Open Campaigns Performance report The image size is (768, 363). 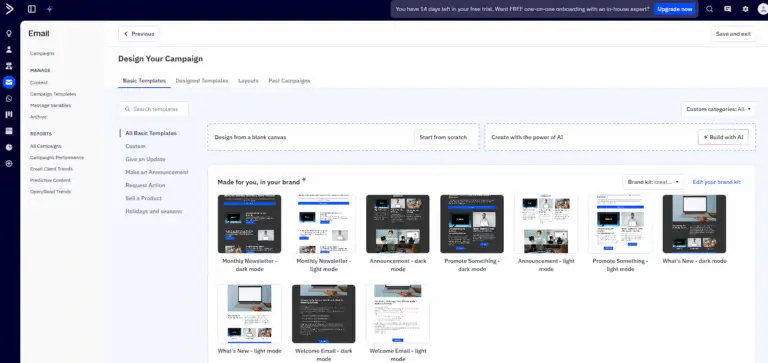[57, 158]
